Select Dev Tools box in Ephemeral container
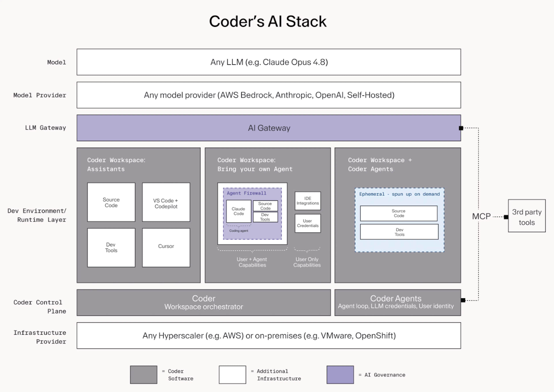 (x=399, y=232)
